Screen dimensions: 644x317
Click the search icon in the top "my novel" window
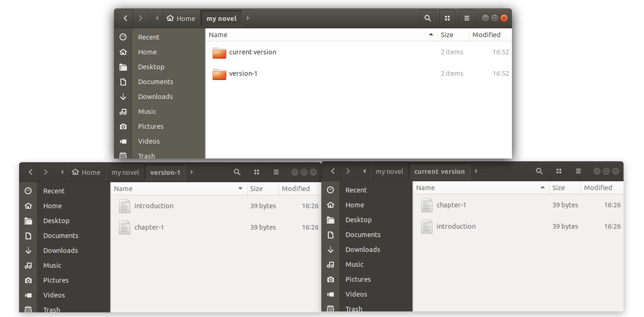point(427,19)
